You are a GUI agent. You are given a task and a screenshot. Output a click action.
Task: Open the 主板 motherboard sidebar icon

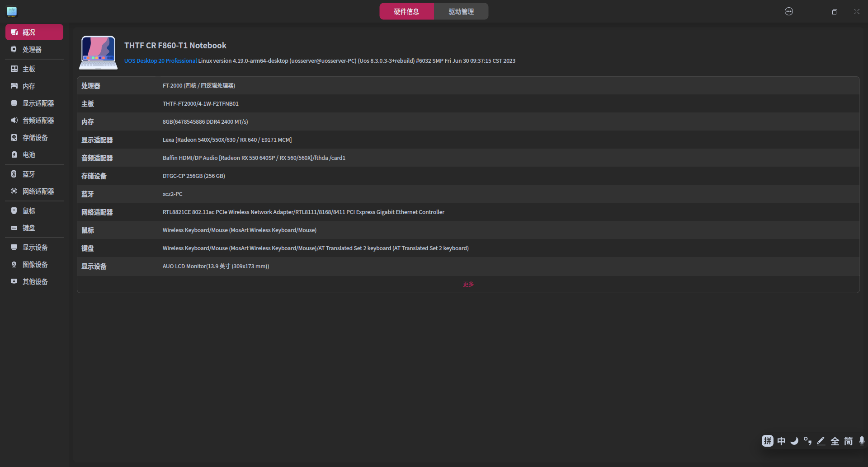(14, 69)
